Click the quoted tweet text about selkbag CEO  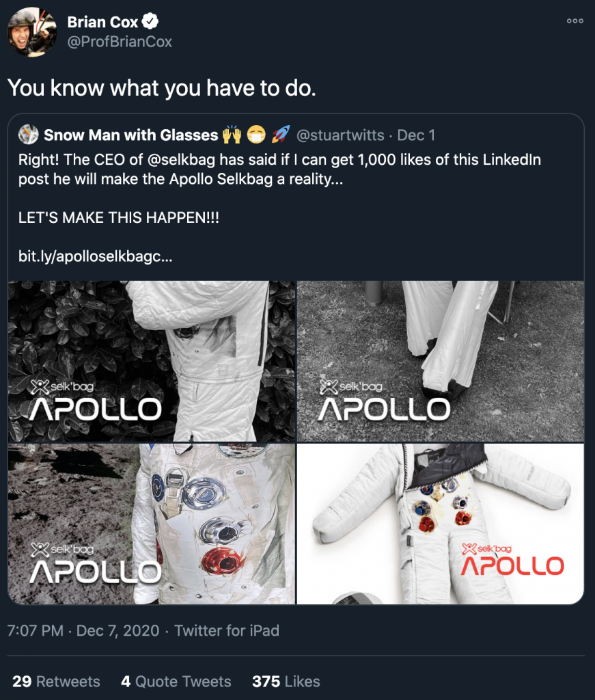(x=273, y=169)
